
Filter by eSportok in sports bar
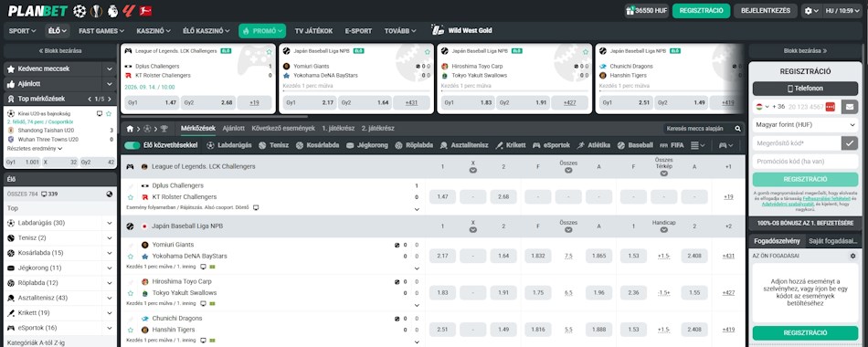click(x=551, y=145)
